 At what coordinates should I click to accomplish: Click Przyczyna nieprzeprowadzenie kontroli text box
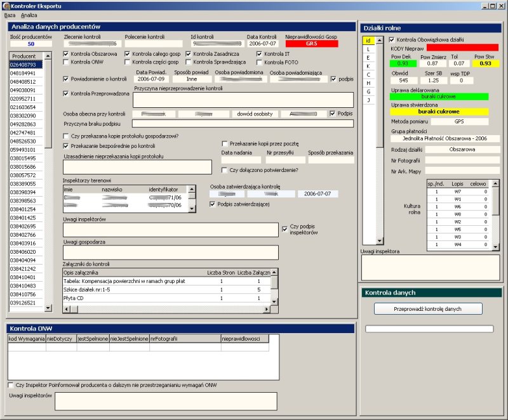tap(243, 100)
